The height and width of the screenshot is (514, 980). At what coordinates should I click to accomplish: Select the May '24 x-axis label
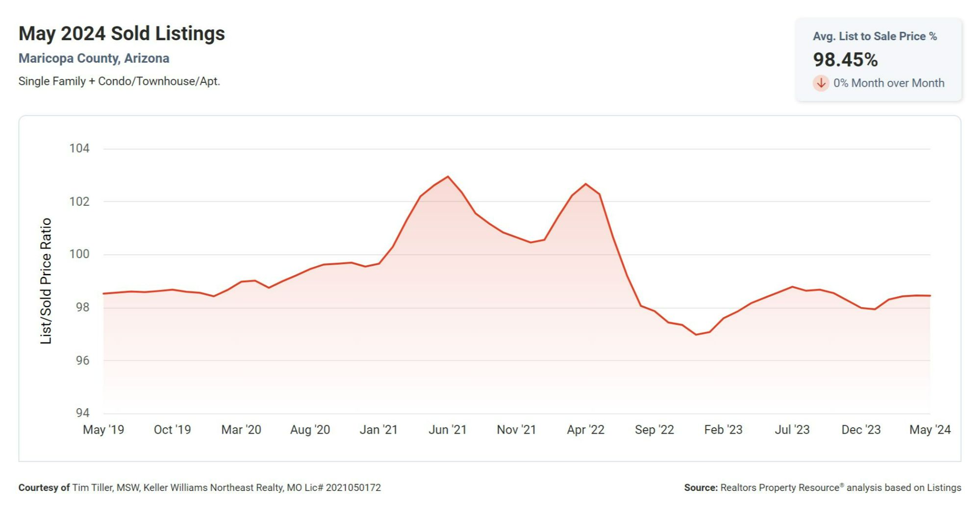[930, 430]
